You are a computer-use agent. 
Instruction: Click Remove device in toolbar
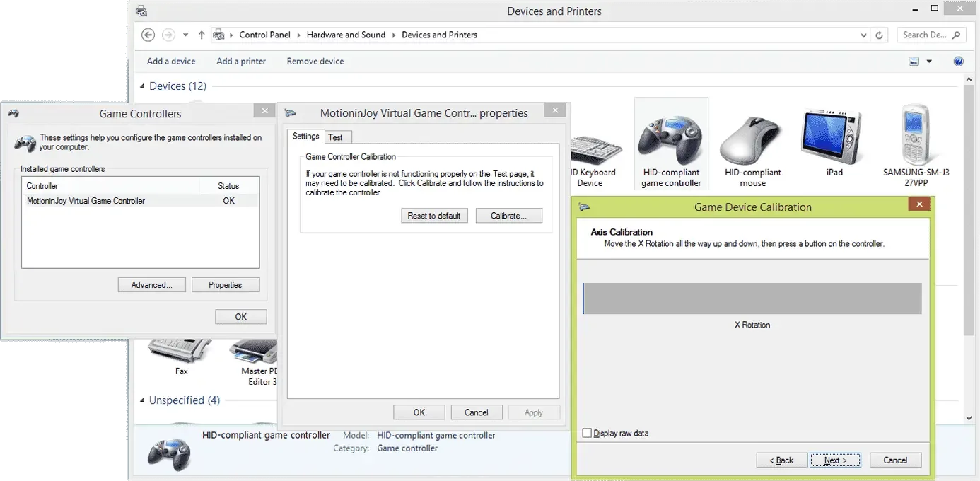coord(315,62)
